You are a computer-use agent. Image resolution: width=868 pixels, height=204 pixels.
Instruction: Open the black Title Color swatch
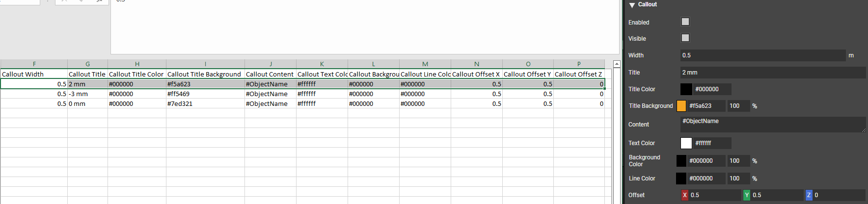[686, 89]
